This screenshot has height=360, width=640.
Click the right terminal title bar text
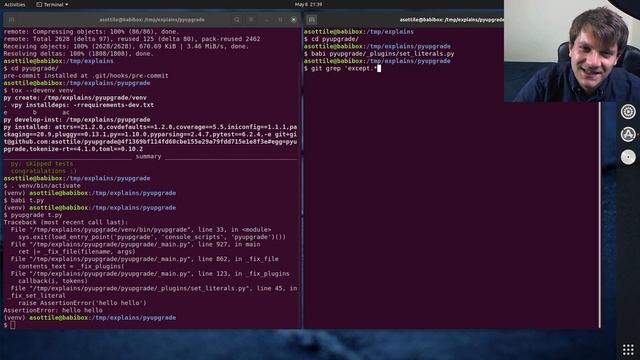[x=452, y=20]
